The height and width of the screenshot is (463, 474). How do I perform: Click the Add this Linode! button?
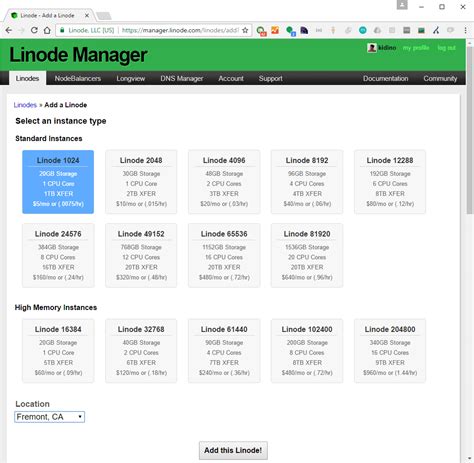coord(233,450)
